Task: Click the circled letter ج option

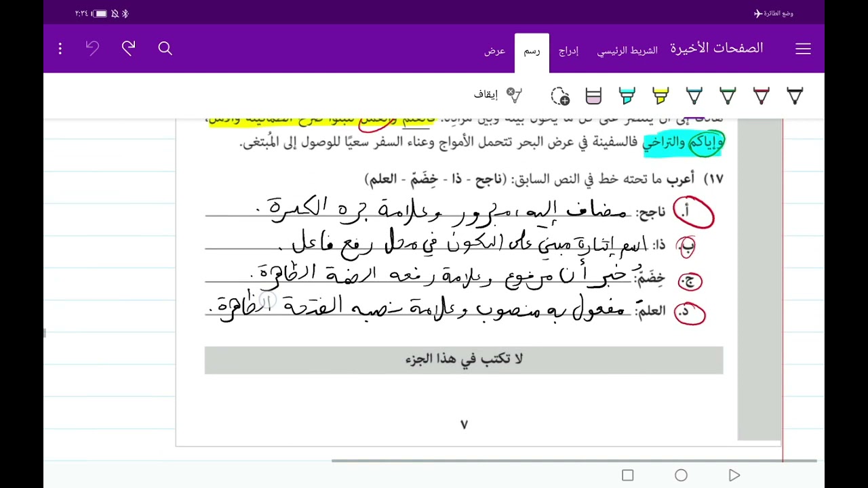Action: [689, 280]
